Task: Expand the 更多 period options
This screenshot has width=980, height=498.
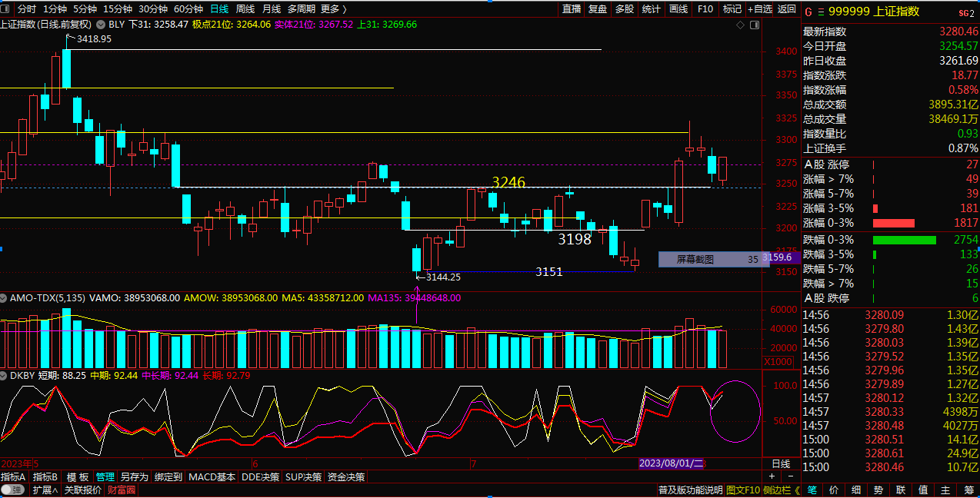Action: [x=333, y=9]
